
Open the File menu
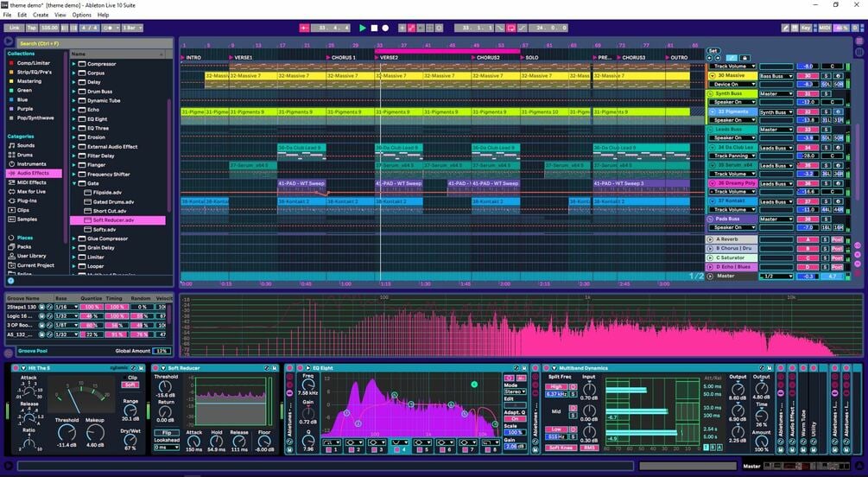pos(7,15)
